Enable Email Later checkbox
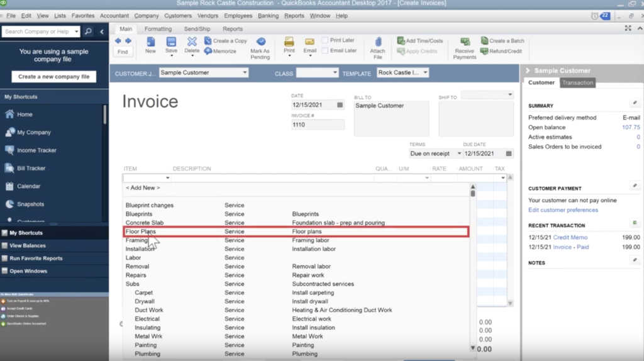This screenshot has width=644, height=361. coord(325,50)
